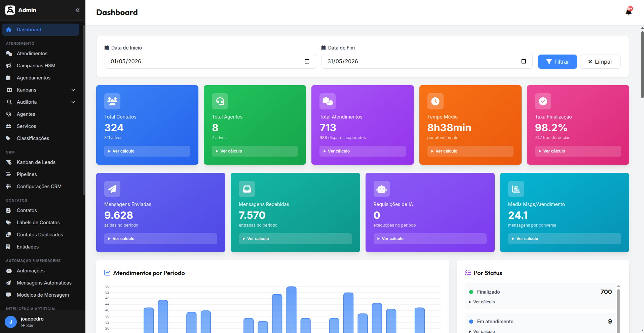This screenshot has height=333, width=644.
Task: Click the Atendimentos por Período chart icon
Action: click(107, 273)
